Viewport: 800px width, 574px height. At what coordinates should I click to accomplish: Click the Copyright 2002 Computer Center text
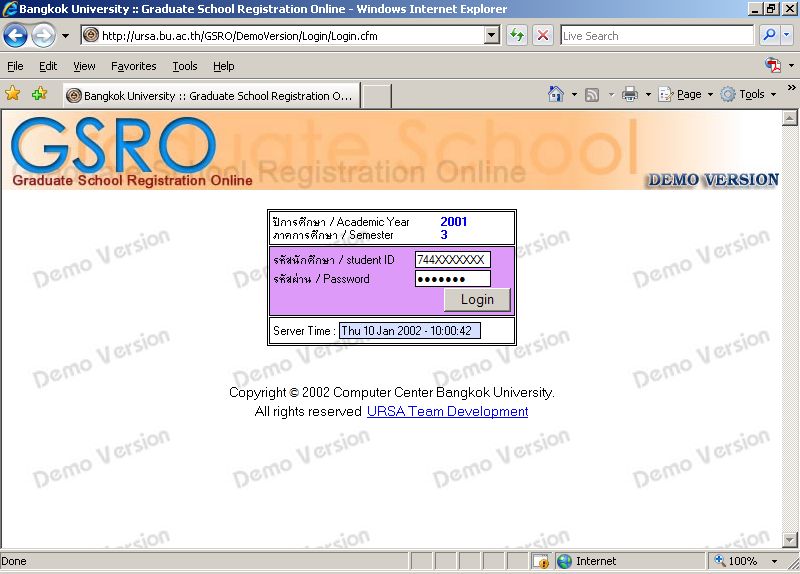(x=391, y=392)
